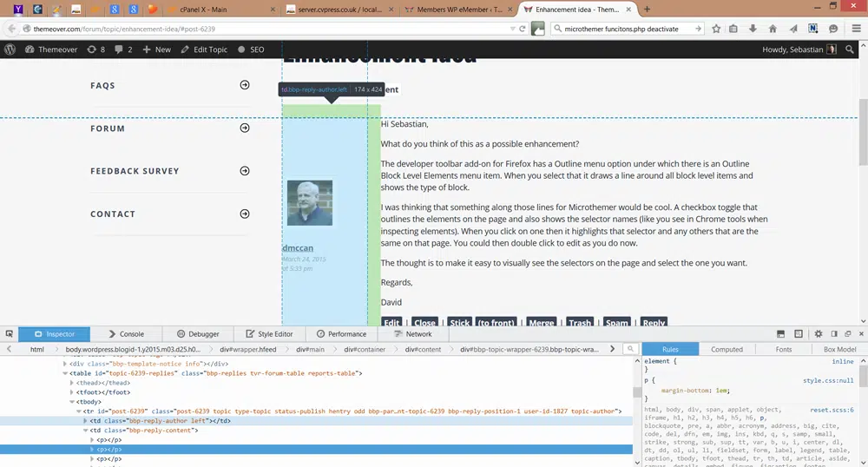The height and width of the screenshot is (467, 868).
Task: Click the WordPress logo in admin bar
Action: 10,49
